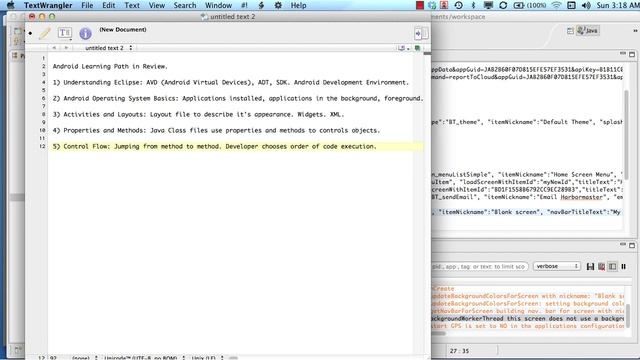Click highlighted line '5) Control Flow'

point(214,146)
